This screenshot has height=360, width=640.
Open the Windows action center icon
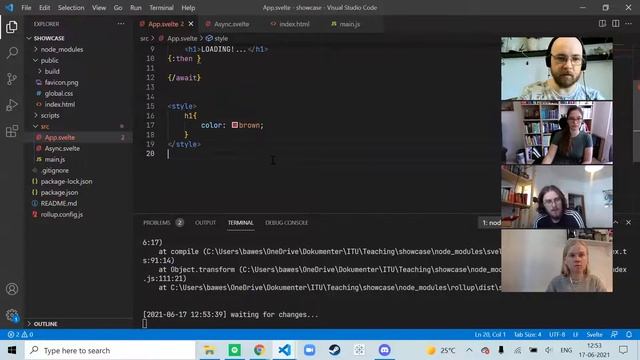623,350
